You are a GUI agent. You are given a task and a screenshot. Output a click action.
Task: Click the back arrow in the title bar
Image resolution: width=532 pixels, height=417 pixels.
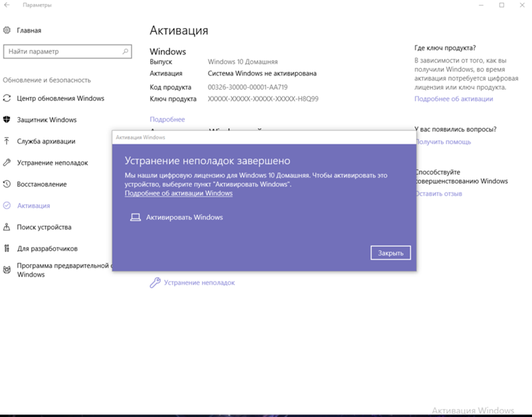click(x=7, y=5)
